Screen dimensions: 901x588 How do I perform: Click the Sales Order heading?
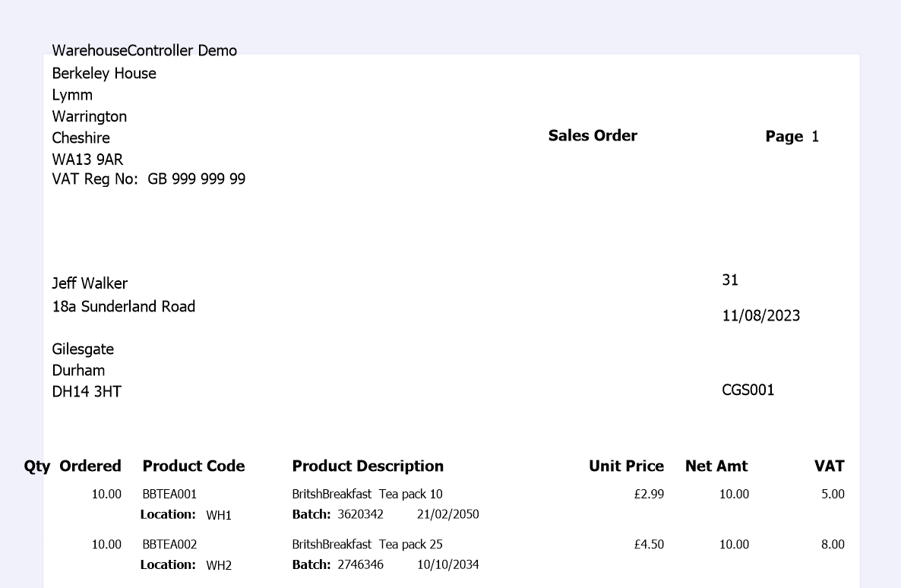(x=593, y=136)
